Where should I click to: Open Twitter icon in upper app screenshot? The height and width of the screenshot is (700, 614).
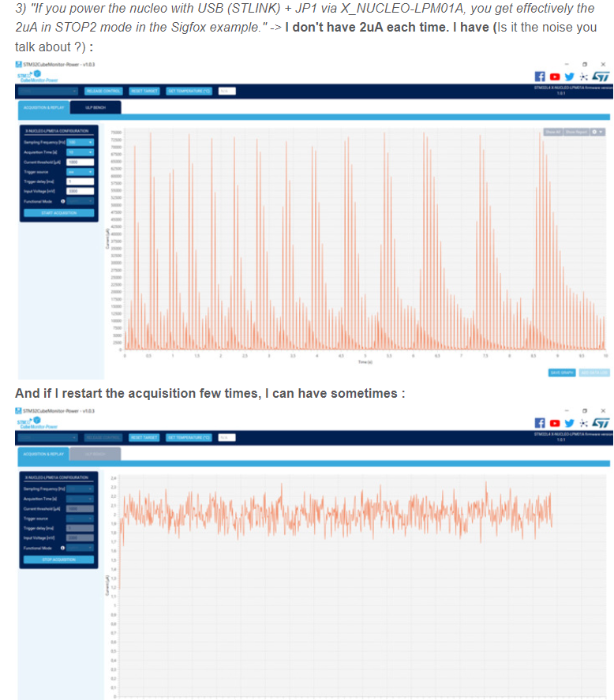[569, 77]
